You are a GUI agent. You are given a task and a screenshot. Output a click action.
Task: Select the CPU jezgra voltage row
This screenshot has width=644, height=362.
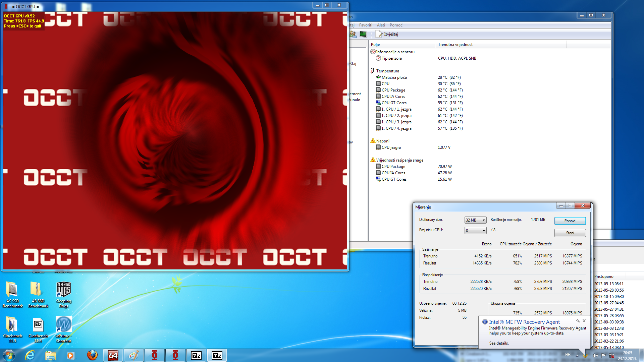pos(490,147)
